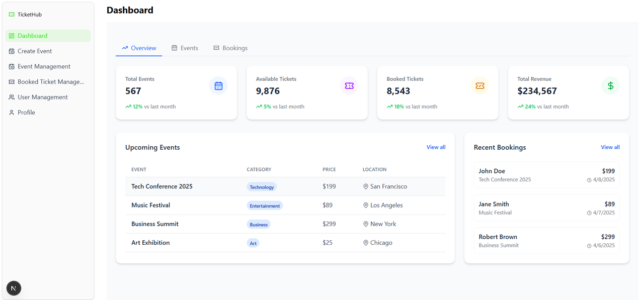The image size is (644, 300).
Task: Click the Total Events value 567
Action: coord(133,91)
